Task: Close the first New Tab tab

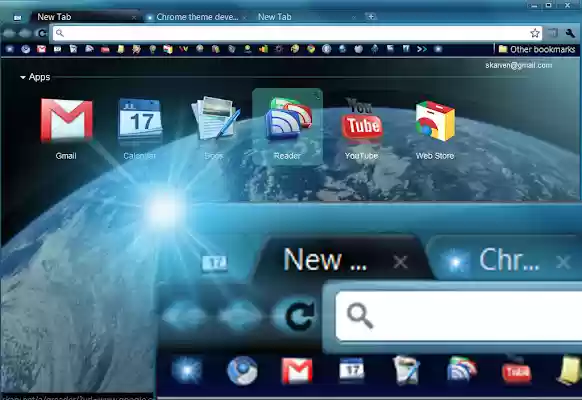Action: click(134, 17)
